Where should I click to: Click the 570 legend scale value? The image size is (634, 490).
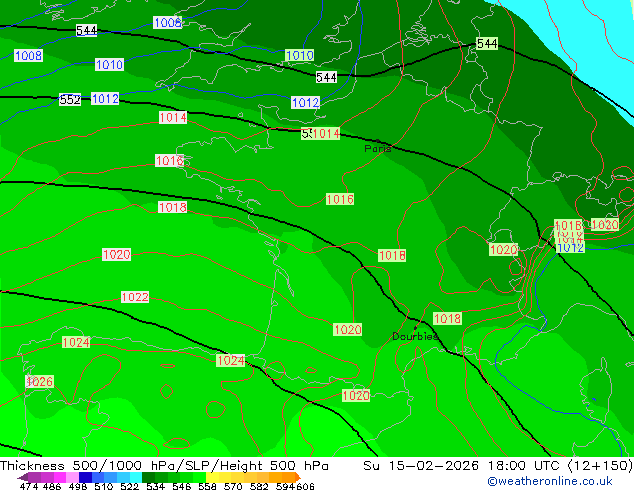233,486
